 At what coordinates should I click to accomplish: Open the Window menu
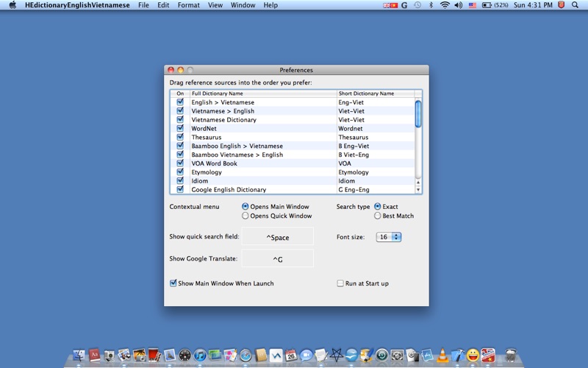(x=243, y=5)
